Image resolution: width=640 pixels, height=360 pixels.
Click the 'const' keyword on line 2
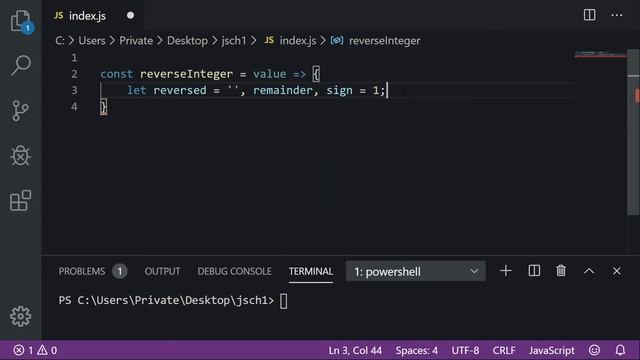116,74
